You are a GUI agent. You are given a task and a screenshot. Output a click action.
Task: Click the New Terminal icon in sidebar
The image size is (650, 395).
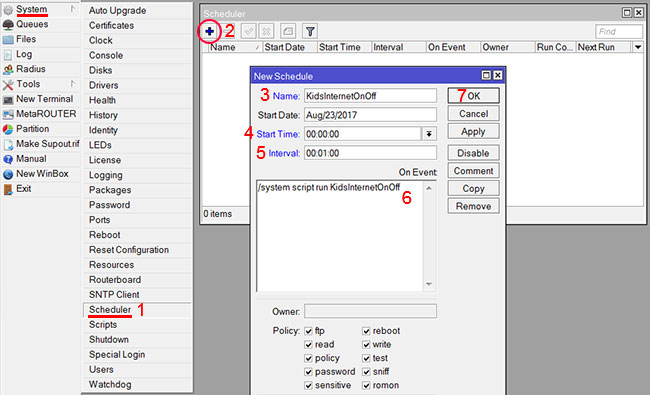click(8, 99)
